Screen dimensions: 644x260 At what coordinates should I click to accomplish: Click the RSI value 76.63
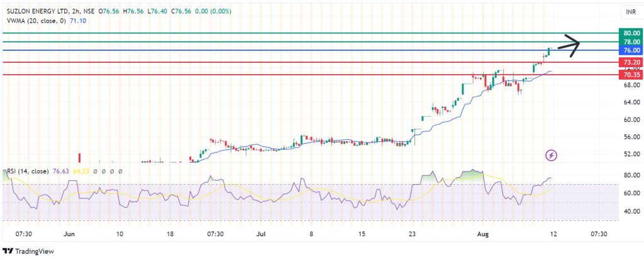[x=60, y=171]
